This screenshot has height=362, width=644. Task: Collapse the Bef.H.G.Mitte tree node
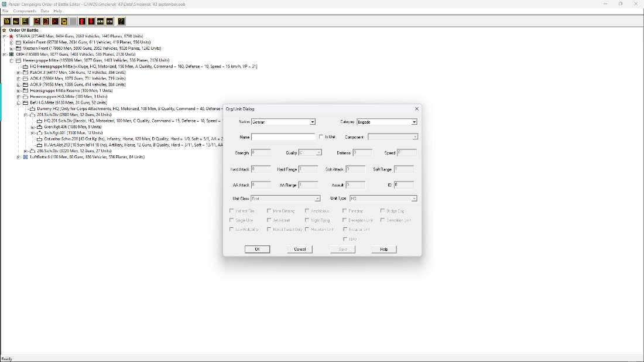19,103
